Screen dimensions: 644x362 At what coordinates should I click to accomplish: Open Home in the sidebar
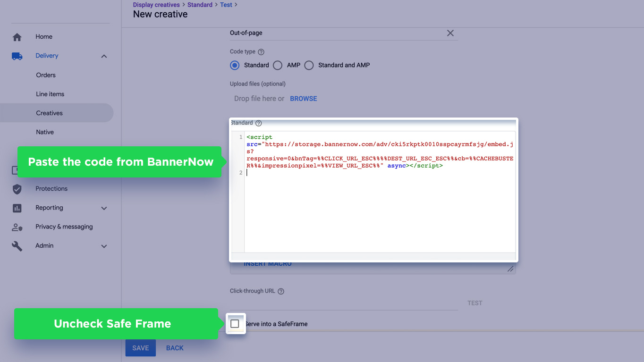coord(44,37)
